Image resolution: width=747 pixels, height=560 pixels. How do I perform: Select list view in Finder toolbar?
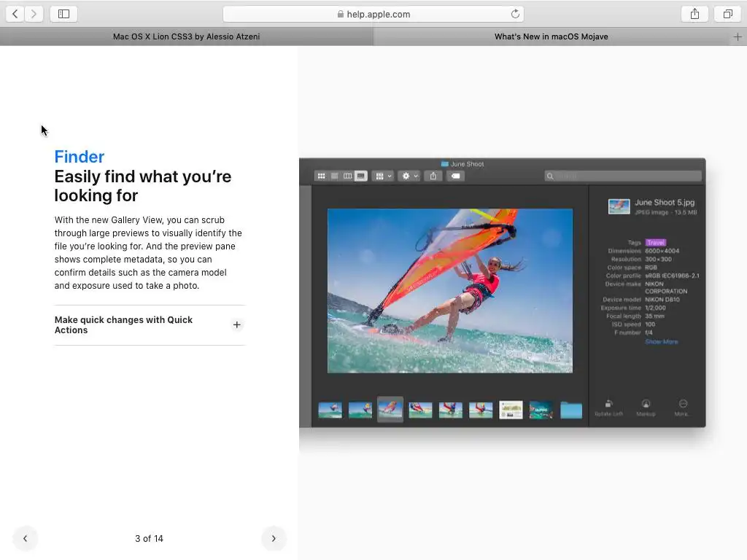(334, 176)
